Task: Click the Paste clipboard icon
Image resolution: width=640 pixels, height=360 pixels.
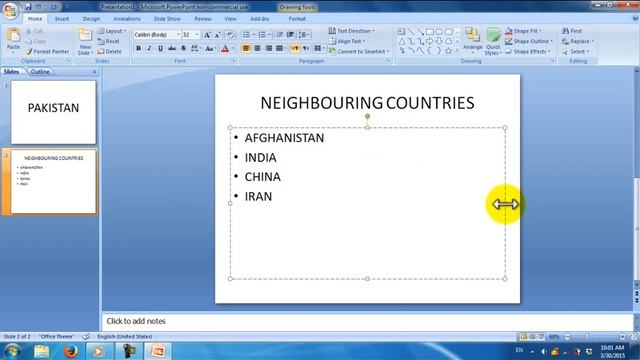Action: tap(13, 36)
